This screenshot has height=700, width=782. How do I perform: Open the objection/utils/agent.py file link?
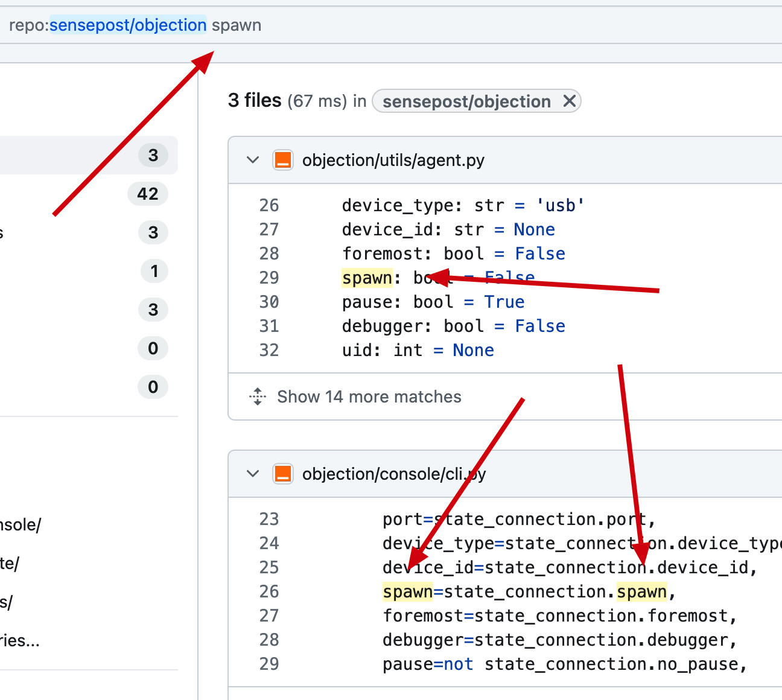[393, 161]
